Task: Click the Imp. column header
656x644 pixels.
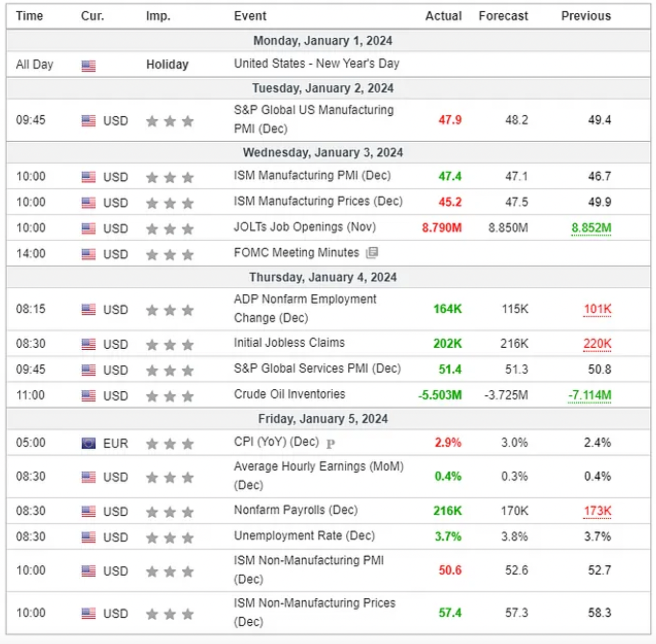Action: pyautogui.click(x=158, y=16)
